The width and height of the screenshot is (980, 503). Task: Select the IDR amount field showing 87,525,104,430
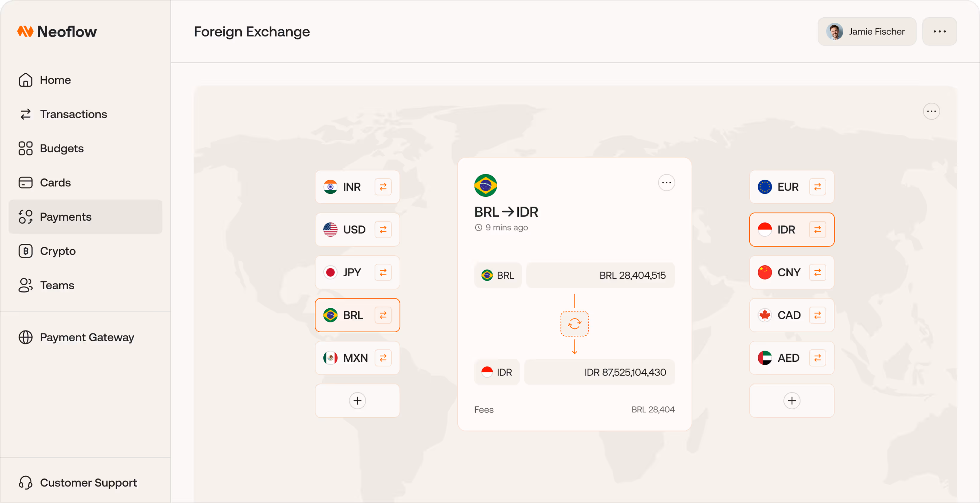[599, 372]
